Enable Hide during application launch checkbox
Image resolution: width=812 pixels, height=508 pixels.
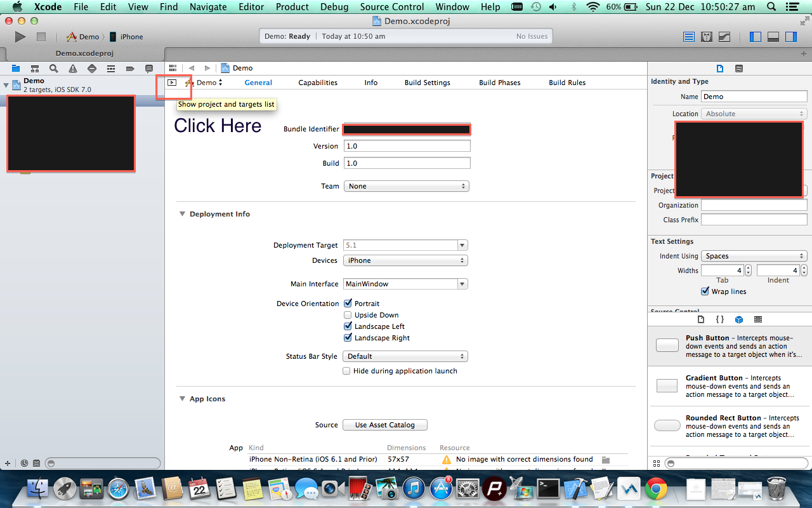tap(346, 371)
